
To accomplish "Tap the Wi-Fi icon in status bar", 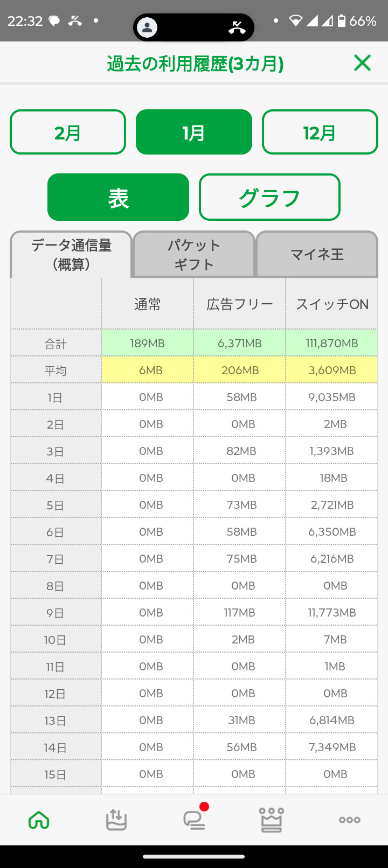I will pyautogui.click(x=295, y=21).
